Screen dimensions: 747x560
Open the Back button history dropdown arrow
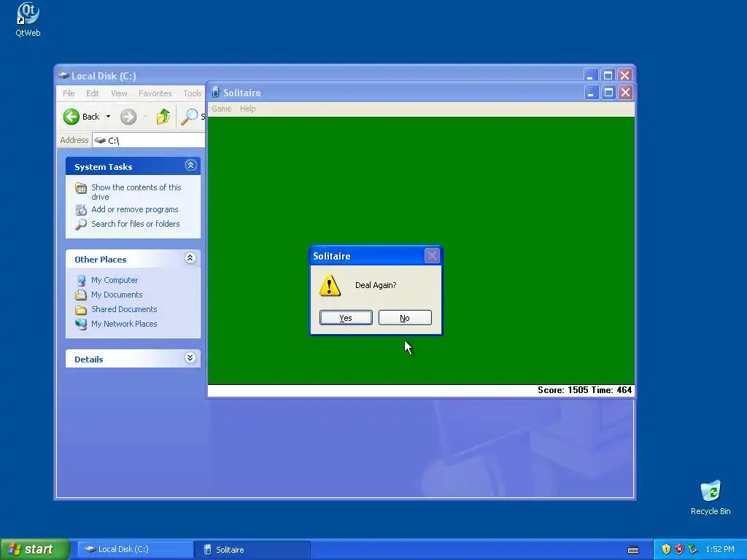[x=108, y=117]
